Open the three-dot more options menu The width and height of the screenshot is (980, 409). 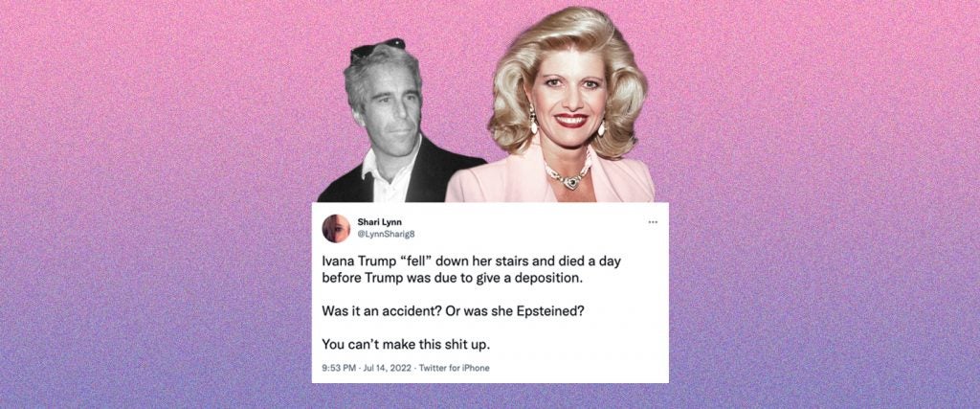tap(653, 221)
